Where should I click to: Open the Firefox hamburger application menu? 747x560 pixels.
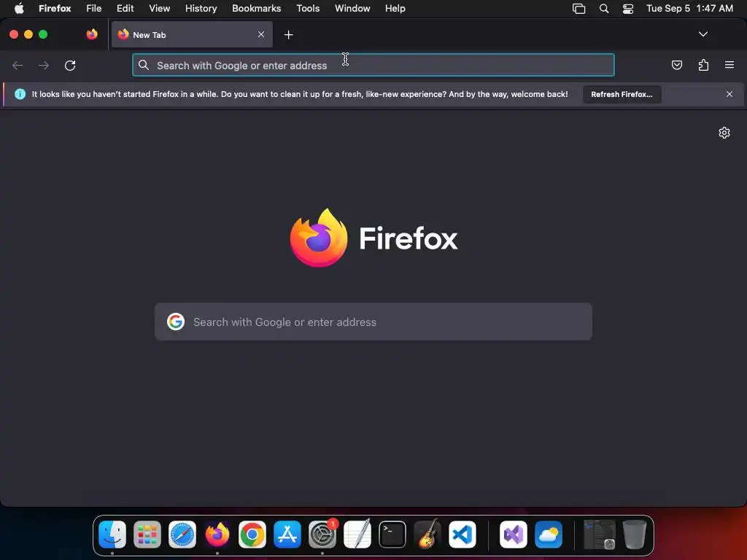pyautogui.click(x=729, y=65)
